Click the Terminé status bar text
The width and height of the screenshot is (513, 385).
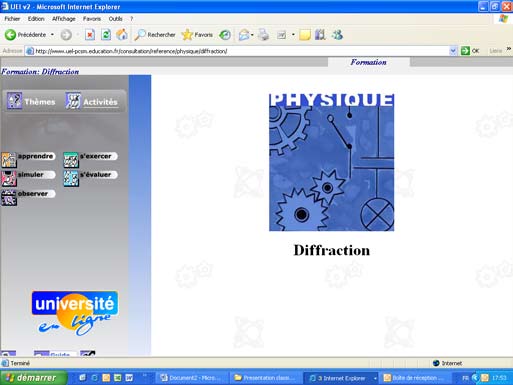(x=20, y=363)
